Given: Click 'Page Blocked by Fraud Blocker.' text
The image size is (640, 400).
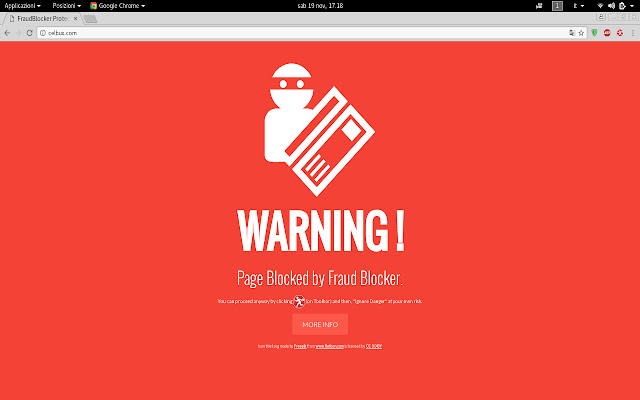Looking at the screenshot, I should (320, 278).
